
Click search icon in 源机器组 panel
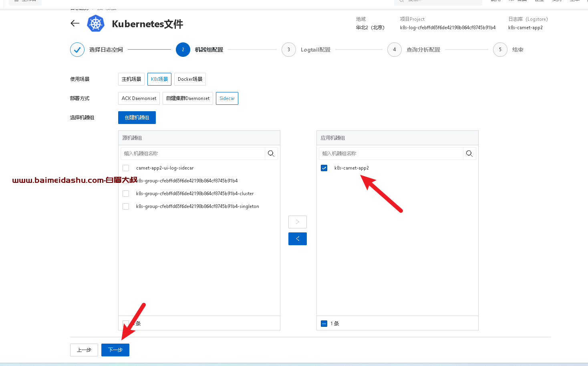click(271, 154)
